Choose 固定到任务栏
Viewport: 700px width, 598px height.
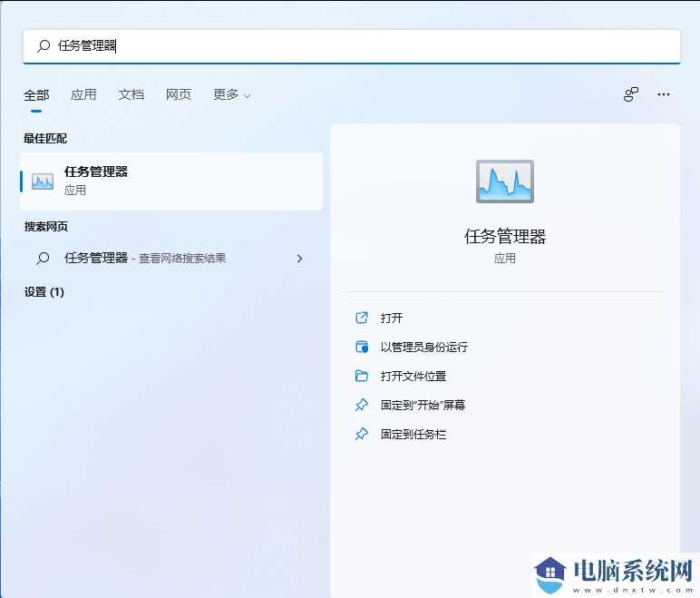click(x=413, y=434)
